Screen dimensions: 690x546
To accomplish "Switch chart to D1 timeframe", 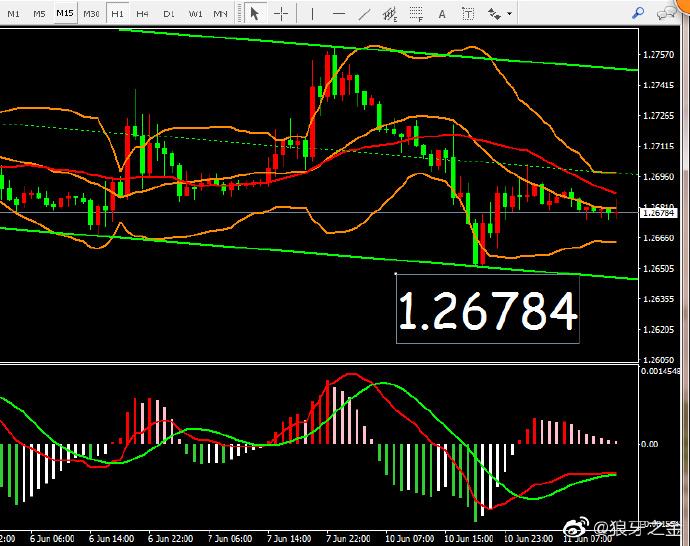I will 169,14.
